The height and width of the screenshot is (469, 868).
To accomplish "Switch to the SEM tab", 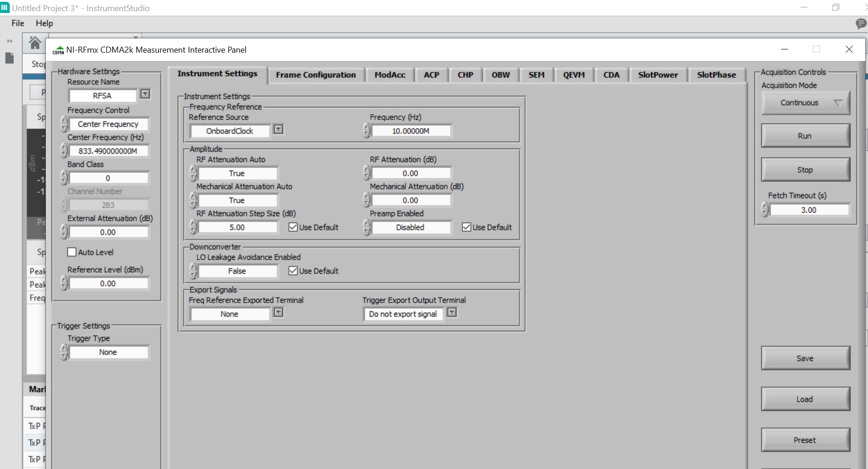I will click(x=536, y=75).
